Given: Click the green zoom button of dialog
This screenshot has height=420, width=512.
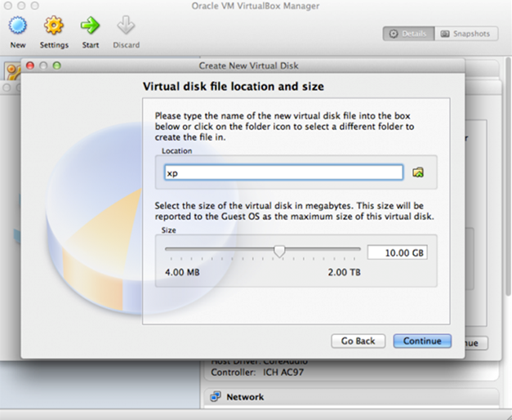Looking at the screenshot, I should click(x=57, y=65).
